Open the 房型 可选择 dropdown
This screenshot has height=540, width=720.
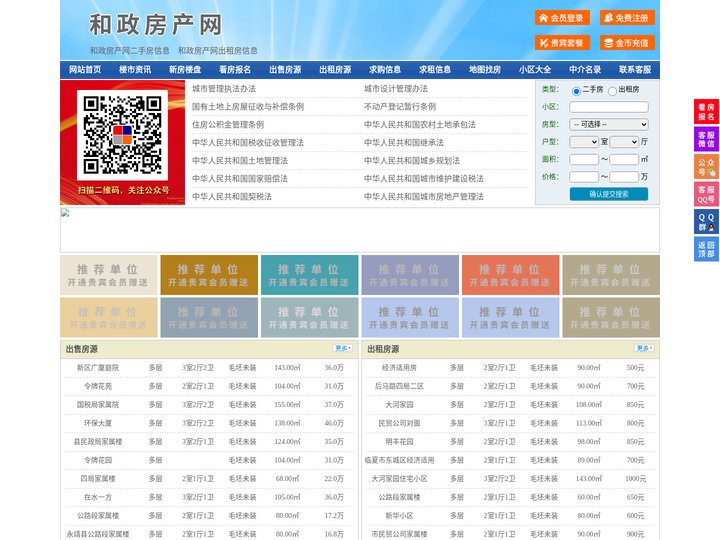609,124
